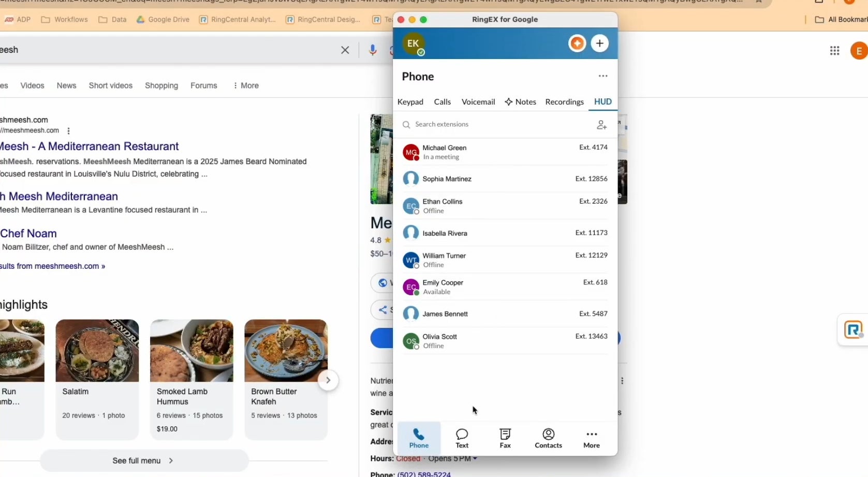868x477 pixels.
Task: Click the next arrow on the dish carousel
Action: [x=328, y=380]
